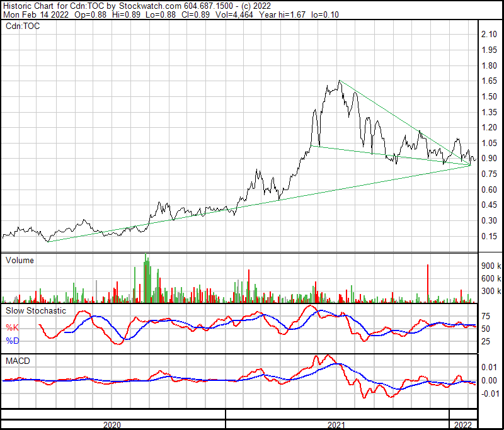Viewport: 504px width, 430px height.
Task: Click the Vol=4,464 volume value
Action: pos(234,14)
